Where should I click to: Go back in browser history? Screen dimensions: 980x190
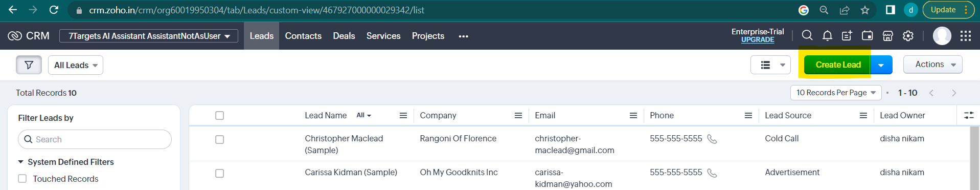click(x=13, y=10)
